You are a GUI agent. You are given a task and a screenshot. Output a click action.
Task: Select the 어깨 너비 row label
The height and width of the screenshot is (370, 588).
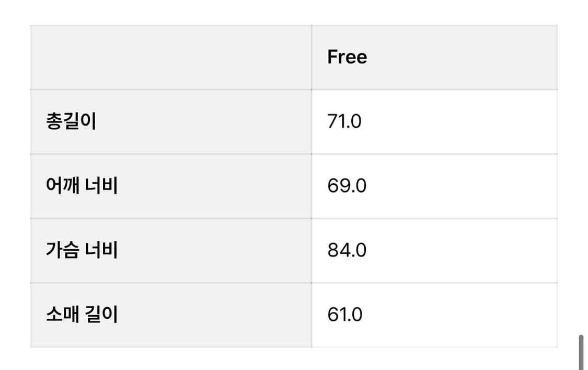point(82,186)
